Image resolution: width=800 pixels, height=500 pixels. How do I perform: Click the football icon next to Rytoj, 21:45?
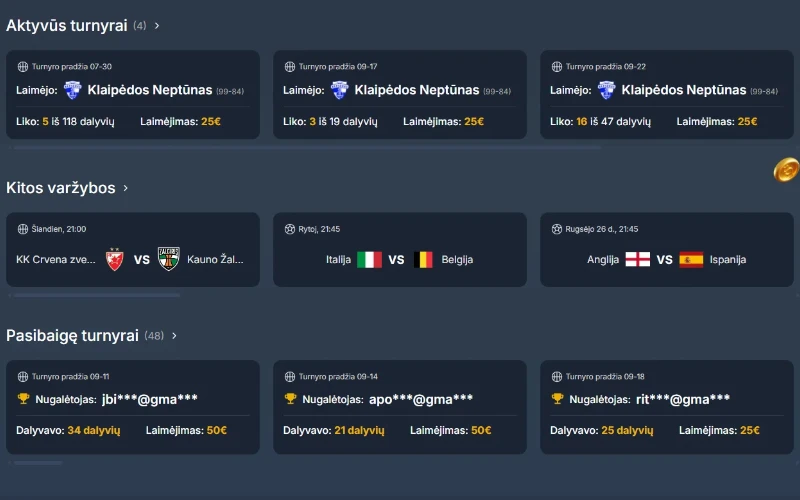290,229
